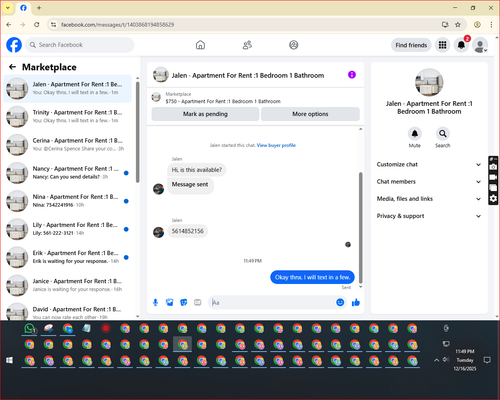
Task: Show hidden system tray icons
Action: 436,360
